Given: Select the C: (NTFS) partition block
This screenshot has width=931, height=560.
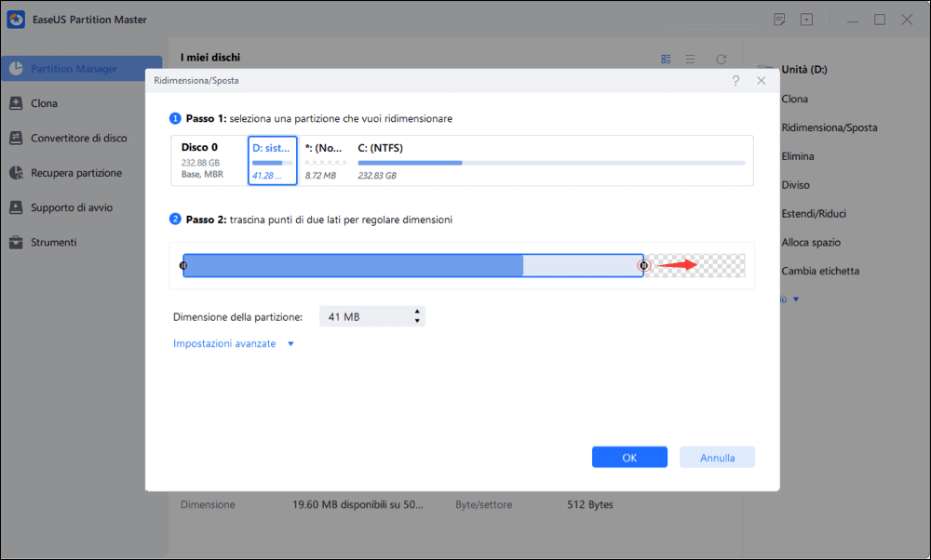Looking at the screenshot, I should point(551,161).
